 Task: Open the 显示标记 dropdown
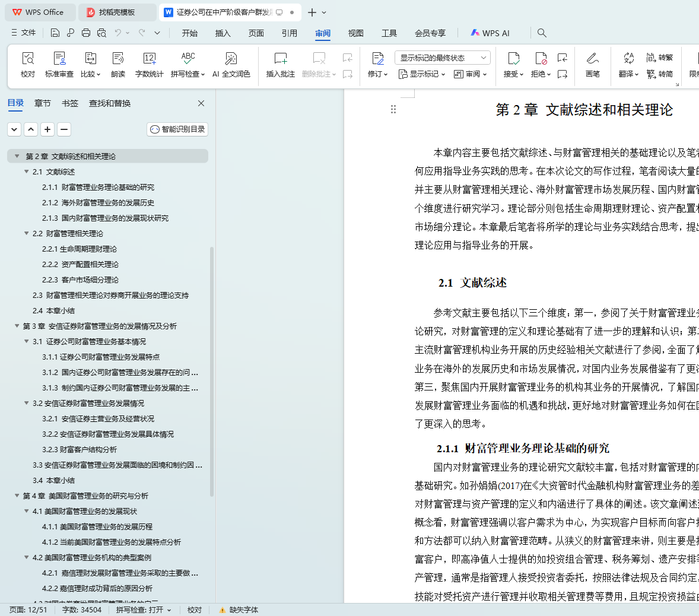tap(422, 74)
